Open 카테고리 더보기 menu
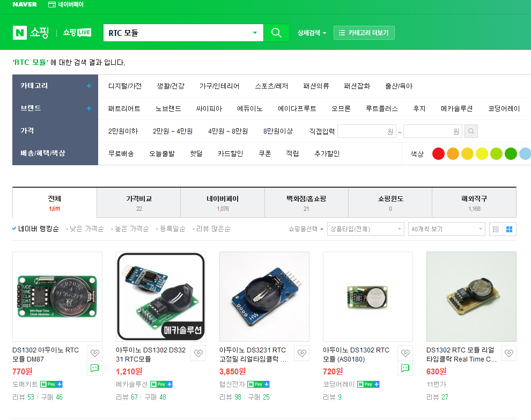 tap(364, 33)
